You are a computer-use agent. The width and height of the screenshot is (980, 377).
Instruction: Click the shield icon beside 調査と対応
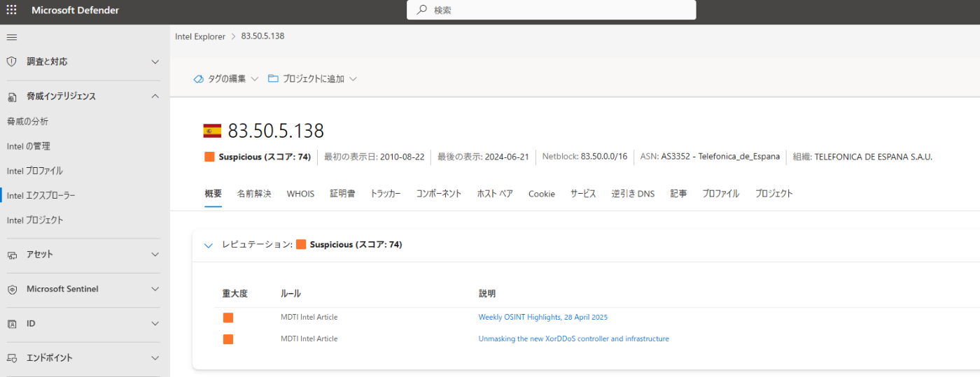[11, 62]
